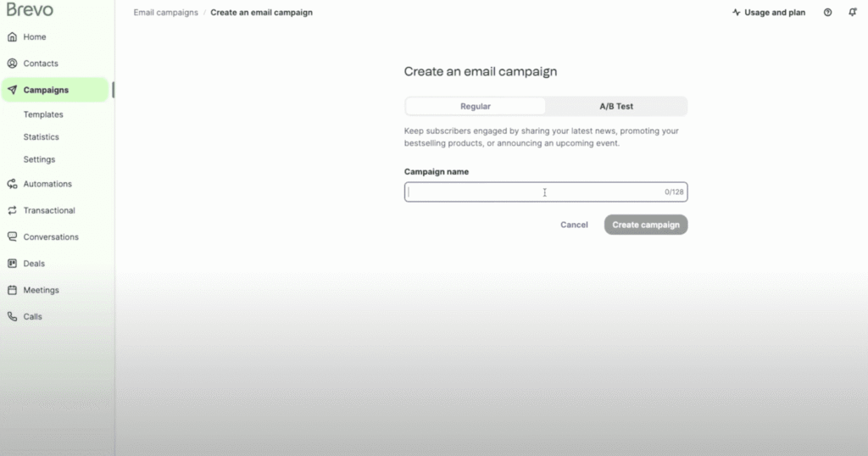
Task: Open Statistics under Campaigns
Action: [42, 136]
